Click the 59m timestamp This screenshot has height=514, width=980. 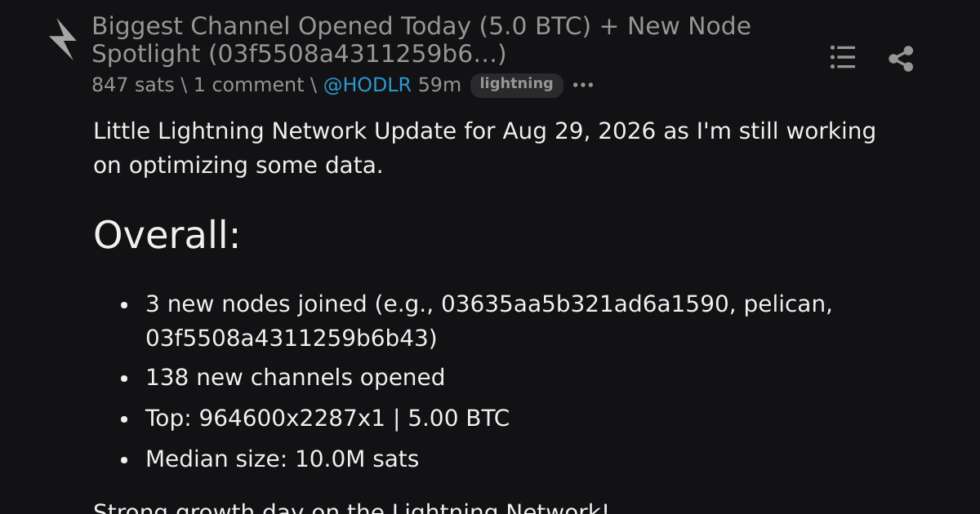pyautogui.click(x=439, y=85)
